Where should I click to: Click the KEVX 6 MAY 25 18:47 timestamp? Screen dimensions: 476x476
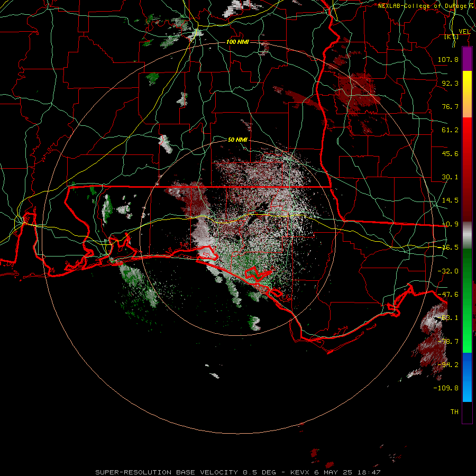pos(335,472)
